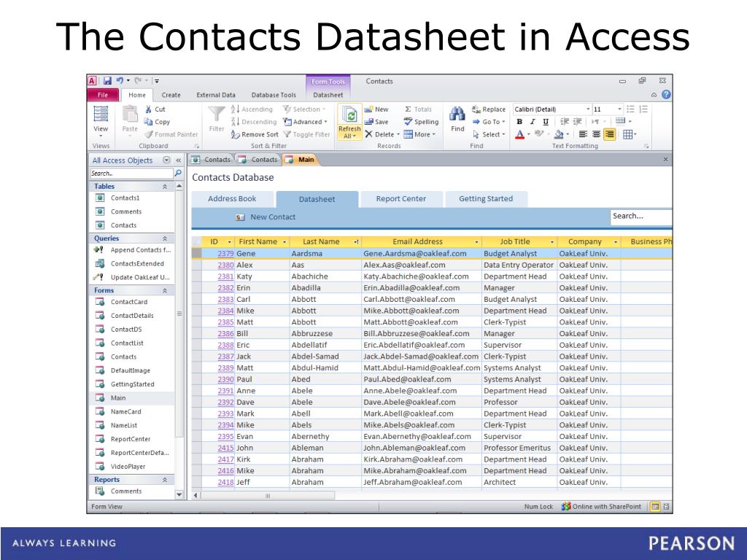Open the Advanced filter dropdown
The height and width of the screenshot is (560, 747).
pyautogui.click(x=306, y=122)
